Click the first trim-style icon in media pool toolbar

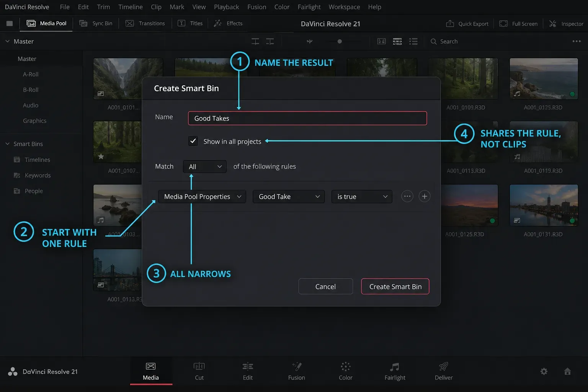(255, 41)
